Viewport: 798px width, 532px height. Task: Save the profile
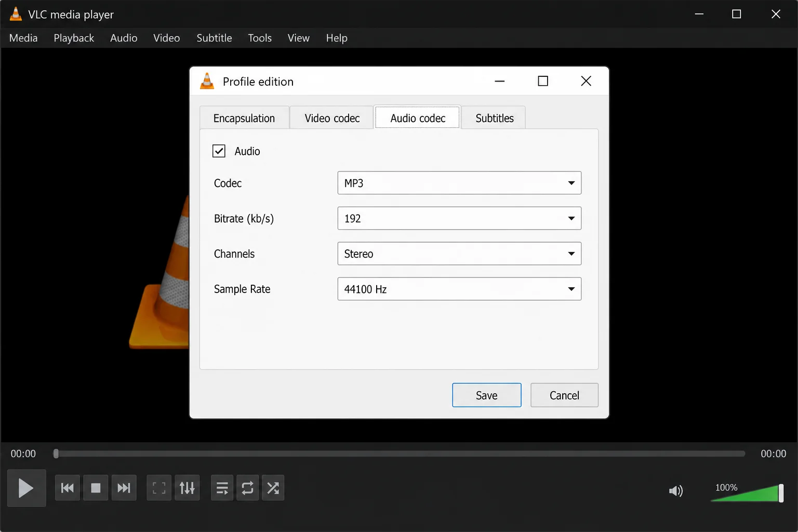[x=487, y=395]
